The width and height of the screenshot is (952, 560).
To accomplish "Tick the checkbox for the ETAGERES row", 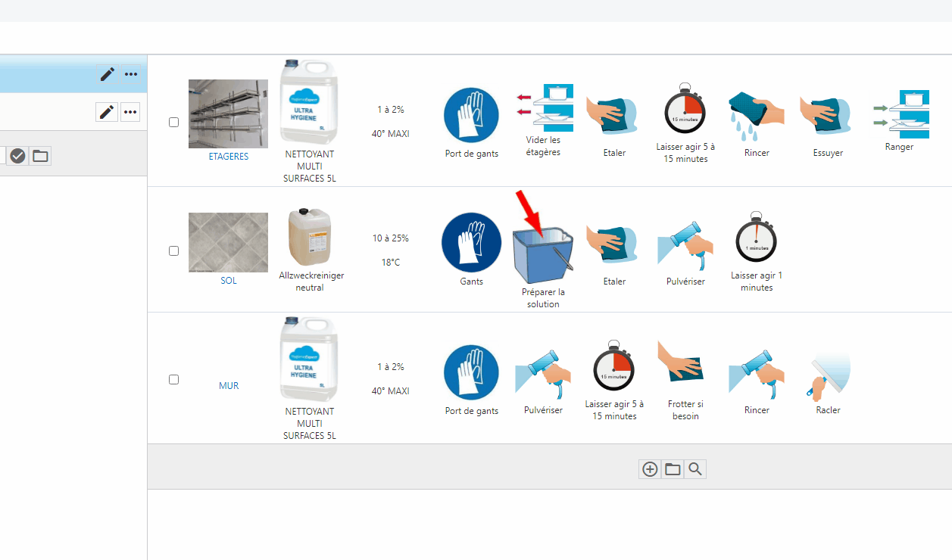I will (173, 122).
